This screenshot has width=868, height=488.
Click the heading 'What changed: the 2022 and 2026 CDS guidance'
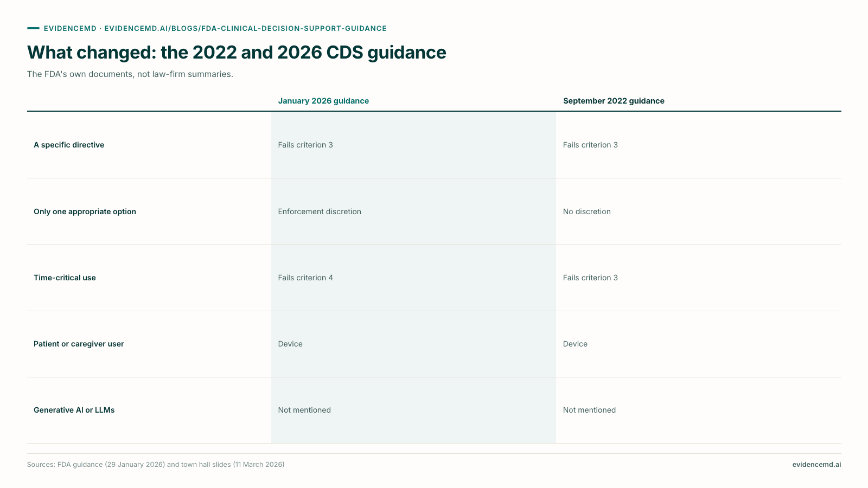coord(237,53)
